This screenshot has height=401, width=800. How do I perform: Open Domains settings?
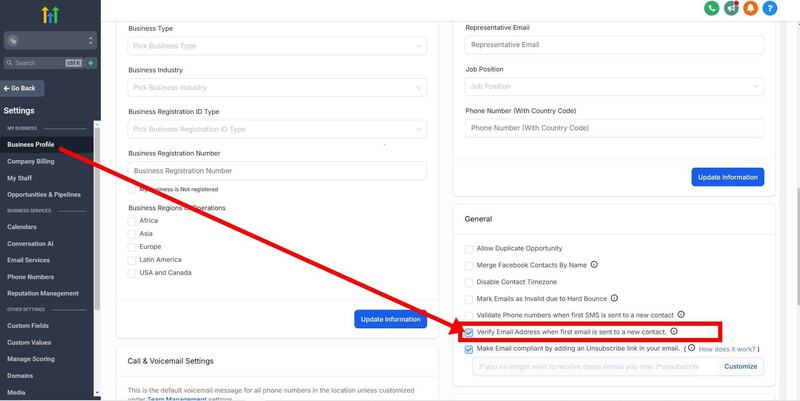coord(20,375)
